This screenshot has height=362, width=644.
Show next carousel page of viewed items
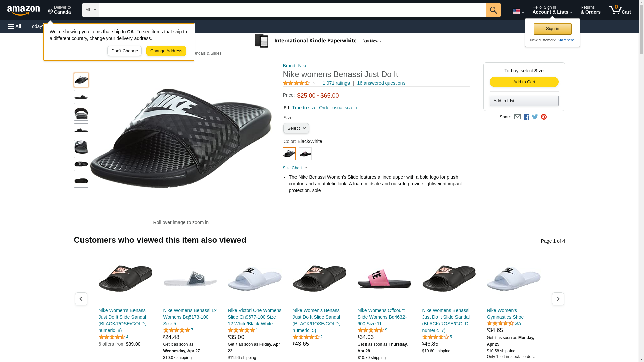click(x=558, y=299)
